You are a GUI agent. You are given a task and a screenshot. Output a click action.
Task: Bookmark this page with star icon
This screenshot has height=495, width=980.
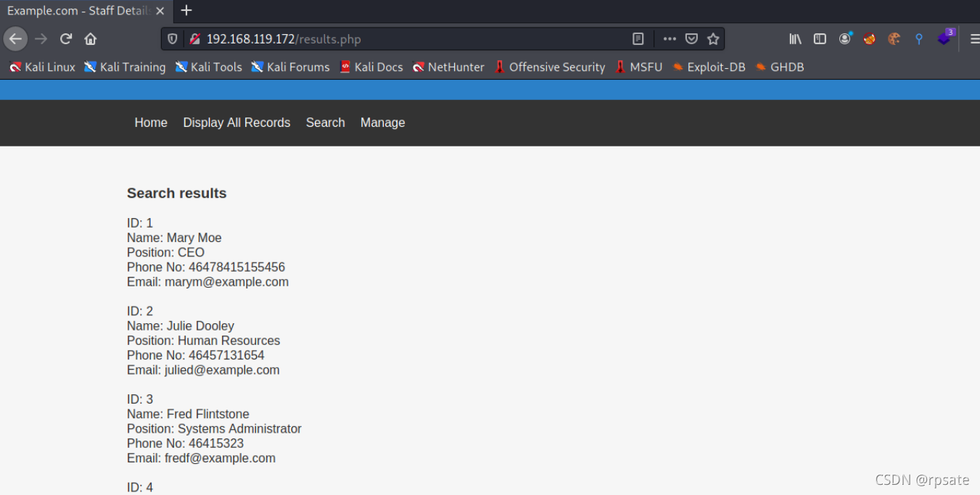point(713,39)
